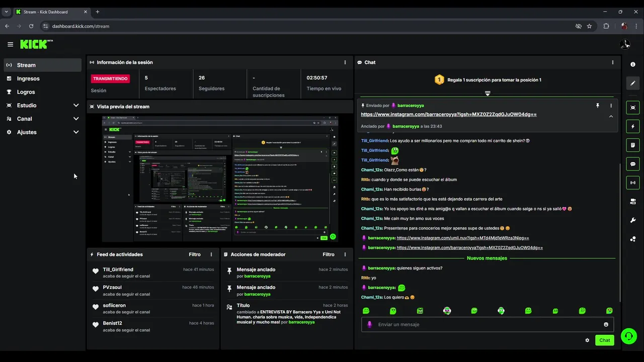Image resolution: width=644 pixels, height=362 pixels.
Task: Select Benist12 in activity feed
Action: coord(113,323)
